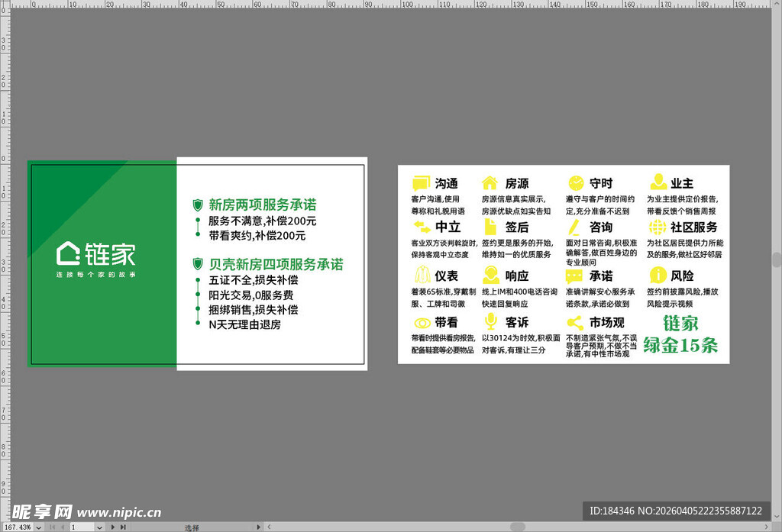
Task: Select the eye icon next to 带看
Action: pyautogui.click(x=421, y=323)
